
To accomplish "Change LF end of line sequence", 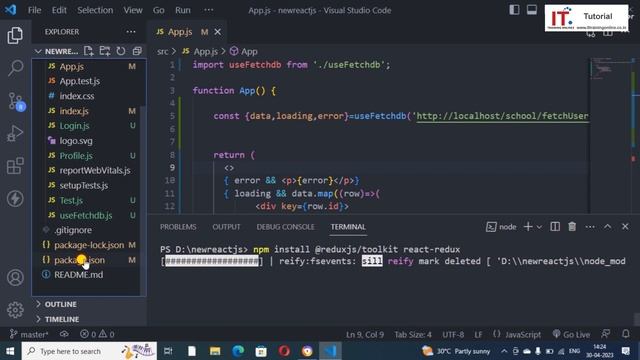I will pos(478,334).
